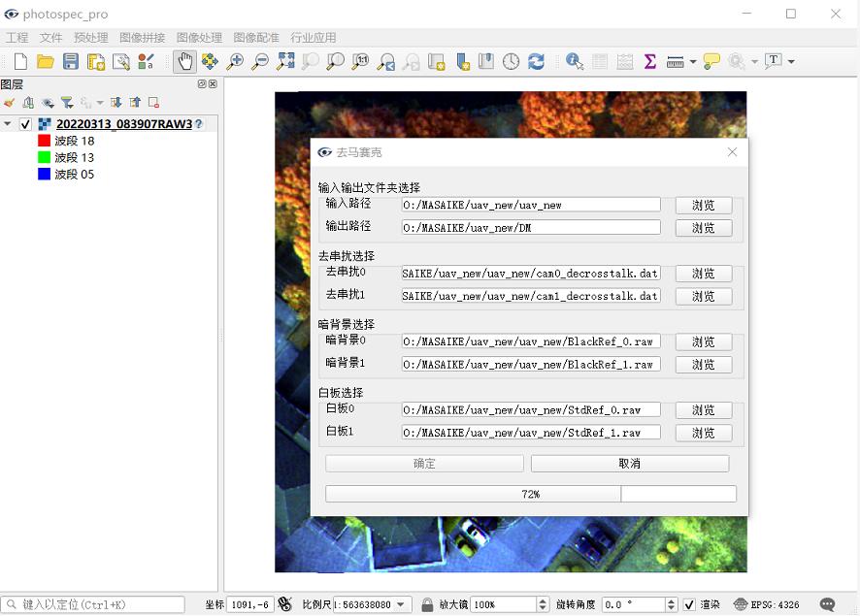Focus the locator search box
860x616 pixels.
tap(92, 604)
